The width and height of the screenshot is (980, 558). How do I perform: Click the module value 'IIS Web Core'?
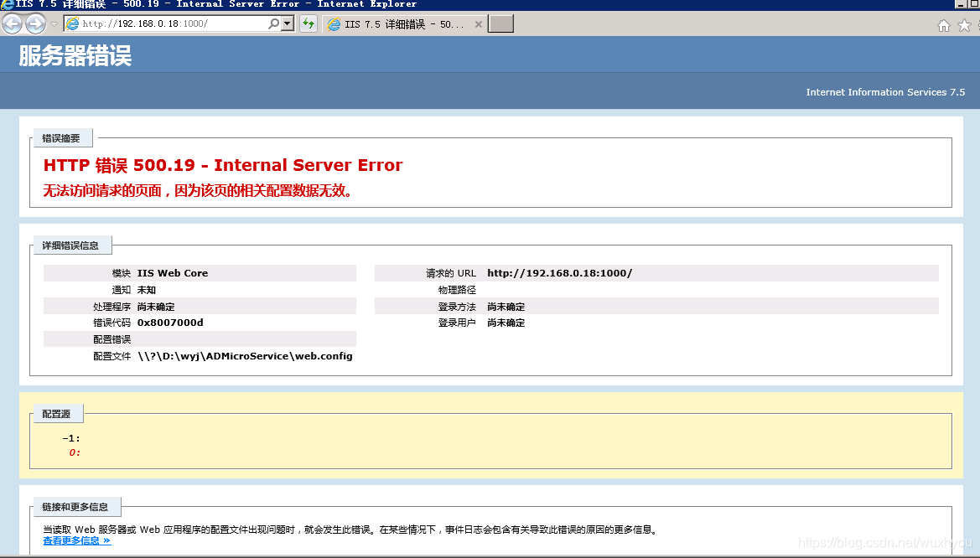point(173,273)
